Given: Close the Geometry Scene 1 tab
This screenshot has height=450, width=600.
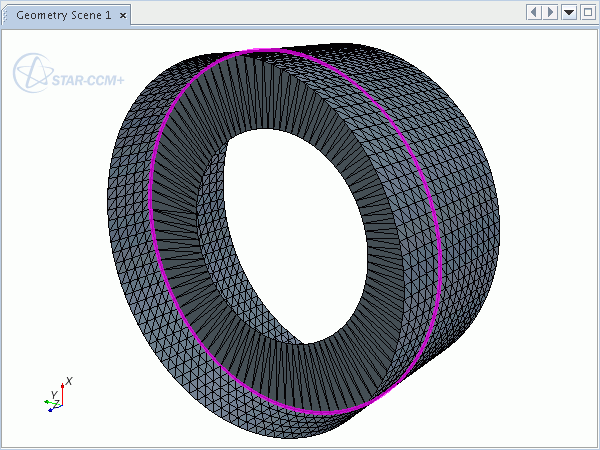Looking at the screenshot, I should [x=123, y=13].
